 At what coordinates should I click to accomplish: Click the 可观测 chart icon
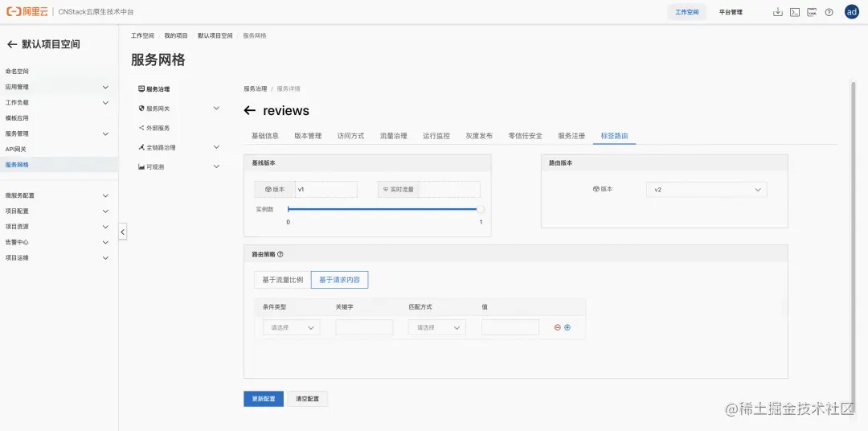(x=141, y=166)
